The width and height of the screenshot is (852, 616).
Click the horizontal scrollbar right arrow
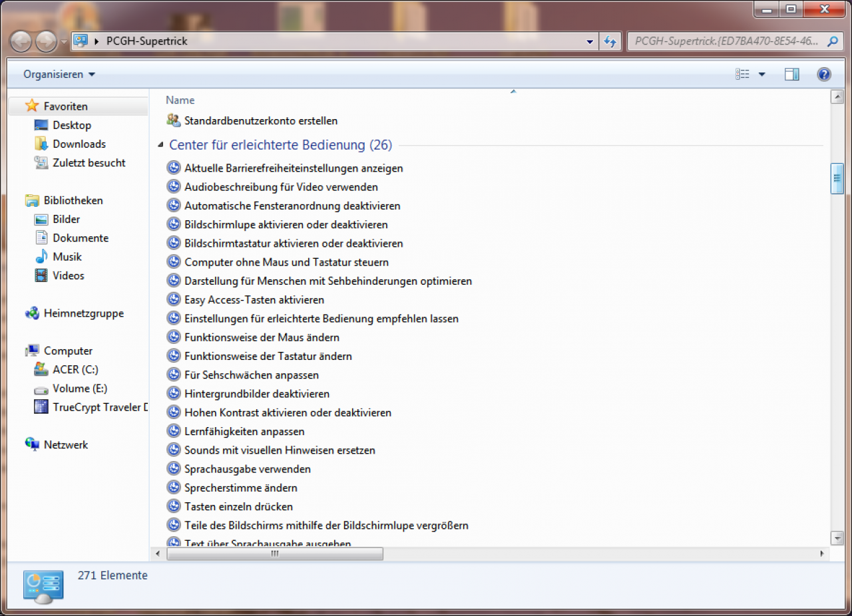point(823,553)
